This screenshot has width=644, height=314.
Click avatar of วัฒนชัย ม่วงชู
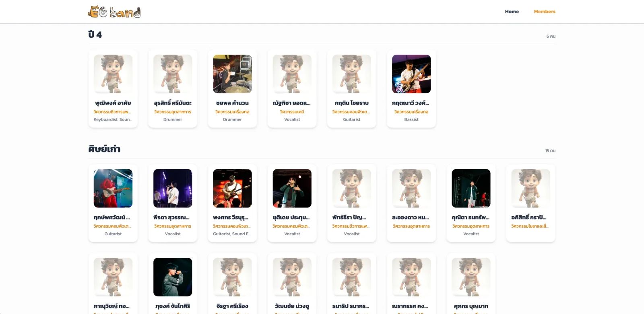[x=292, y=277]
